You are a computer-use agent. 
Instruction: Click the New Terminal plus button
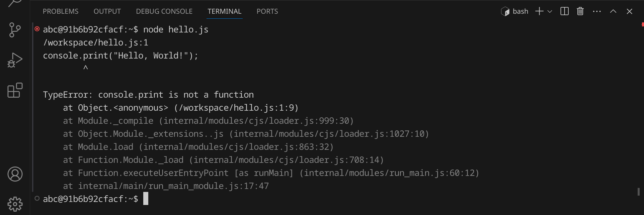tap(539, 11)
